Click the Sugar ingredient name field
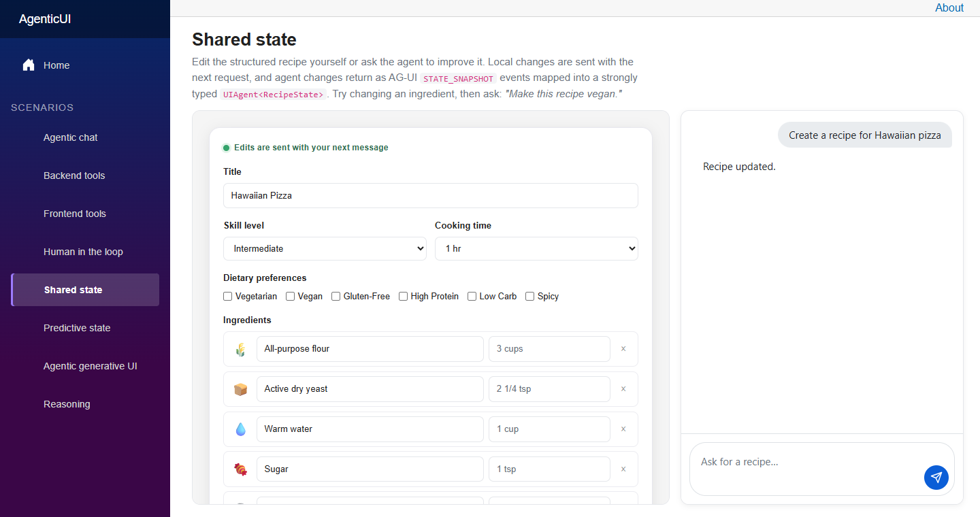 click(370, 469)
